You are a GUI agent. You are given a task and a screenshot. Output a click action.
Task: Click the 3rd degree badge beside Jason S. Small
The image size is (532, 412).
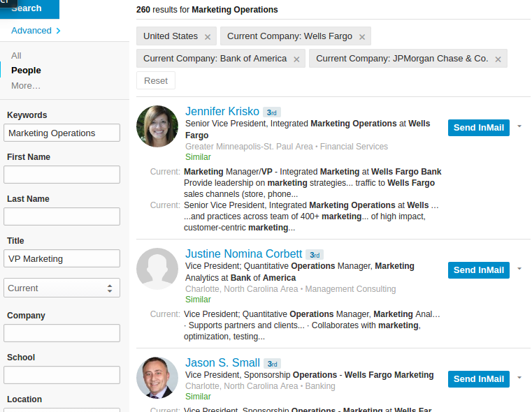point(273,364)
